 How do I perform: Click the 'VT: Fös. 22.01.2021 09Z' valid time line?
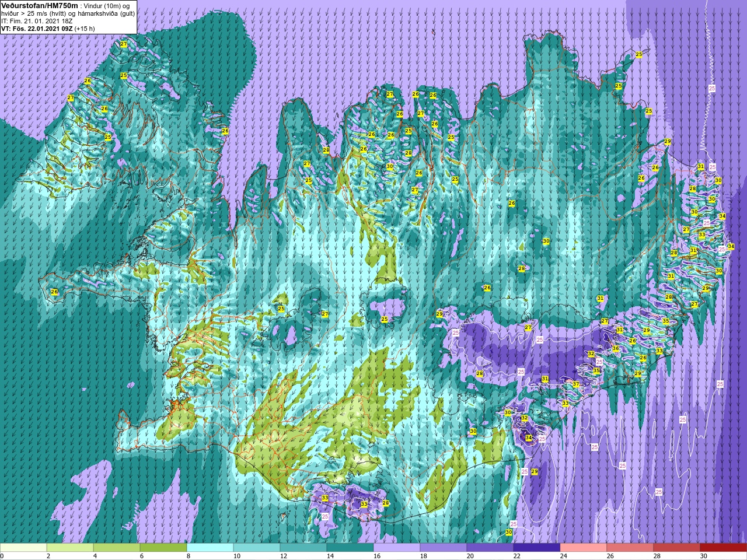[37, 28]
